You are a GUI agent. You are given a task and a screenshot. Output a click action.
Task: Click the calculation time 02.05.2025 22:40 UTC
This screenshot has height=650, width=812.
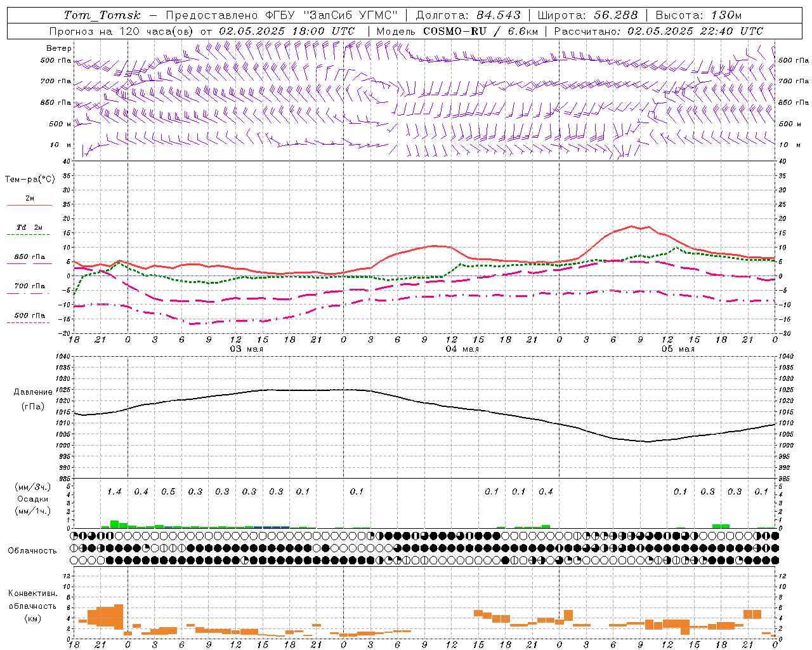695,31
